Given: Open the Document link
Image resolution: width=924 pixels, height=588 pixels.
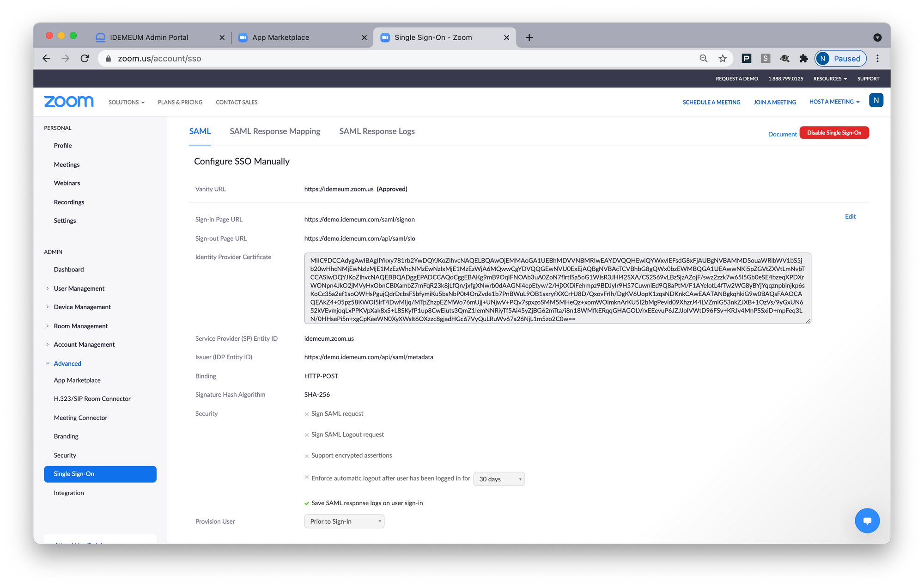Looking at the screenshot, I should click(x=782, y=134).
